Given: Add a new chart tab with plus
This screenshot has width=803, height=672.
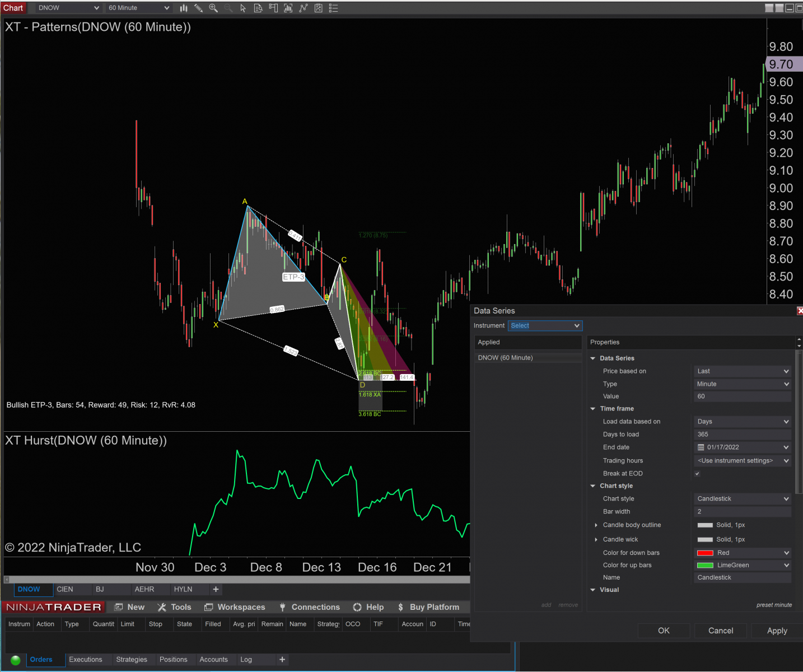Looking at the screenshot, I should click(216, 589).
